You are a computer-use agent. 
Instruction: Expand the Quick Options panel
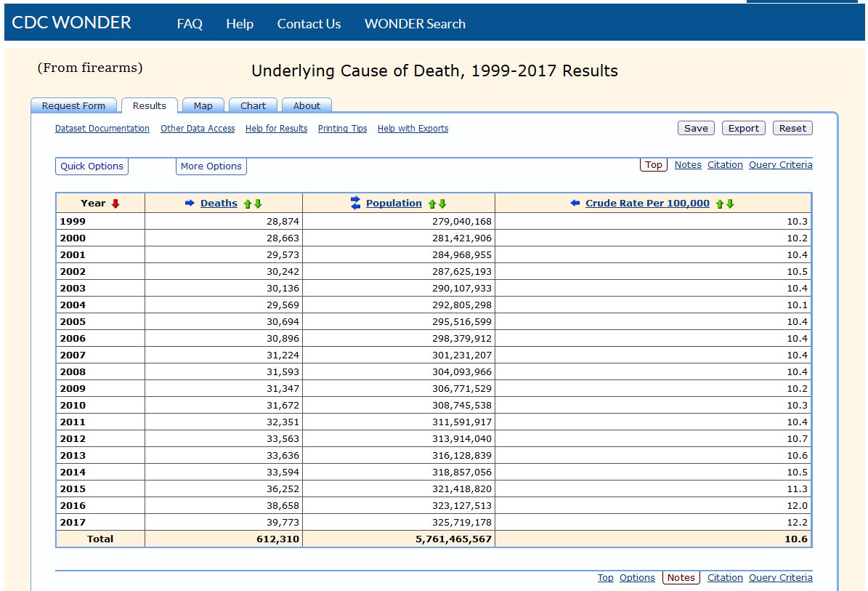pos(92,166)
